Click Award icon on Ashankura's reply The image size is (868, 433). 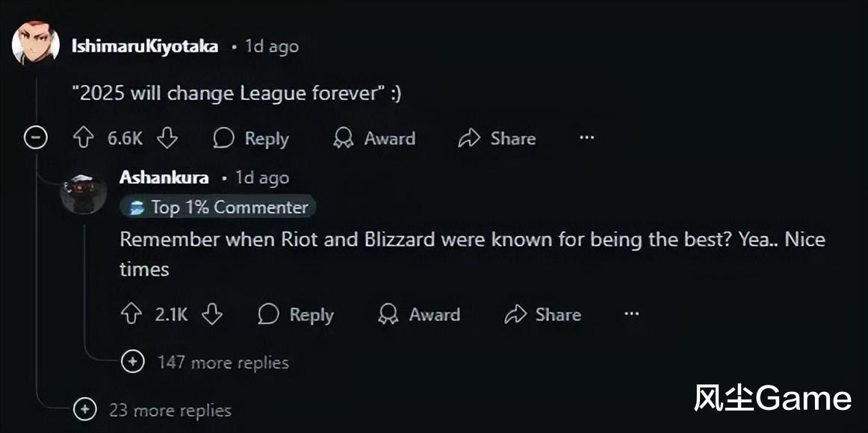388,314
